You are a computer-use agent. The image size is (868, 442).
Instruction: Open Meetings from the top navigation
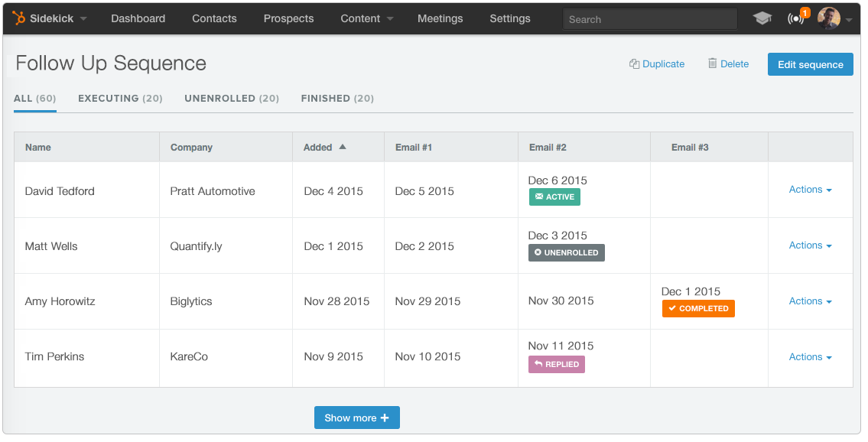441,18
